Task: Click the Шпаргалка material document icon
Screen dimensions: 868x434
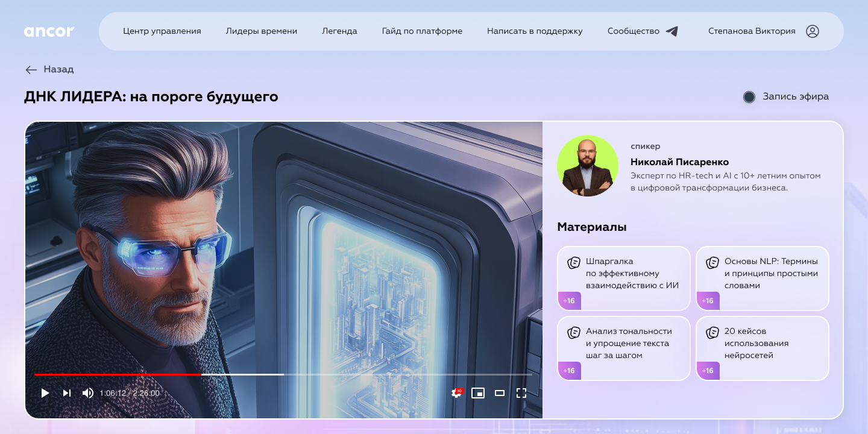Action: [x=574, y=263]
